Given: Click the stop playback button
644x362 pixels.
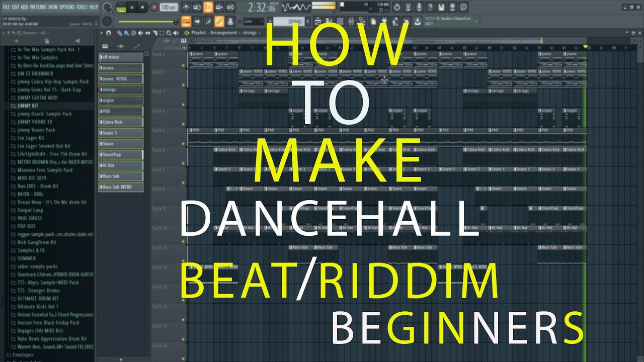Looking at the screenshot, I should (x=142, y=8).
